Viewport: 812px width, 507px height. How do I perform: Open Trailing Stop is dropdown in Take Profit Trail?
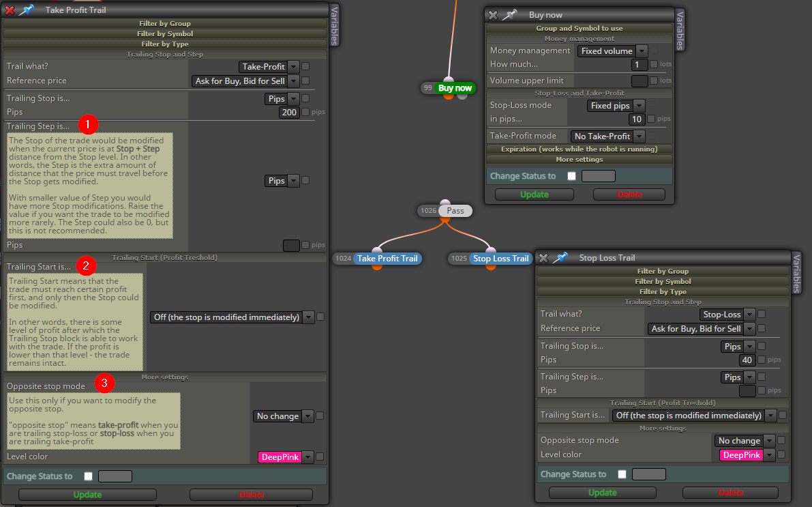(x=282, y=98)
